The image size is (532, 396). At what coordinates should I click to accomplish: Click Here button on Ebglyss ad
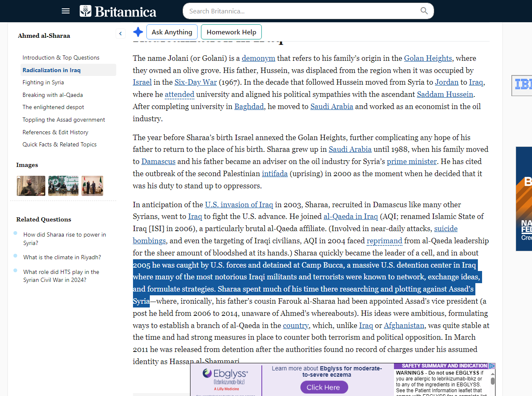click(324, 387)
